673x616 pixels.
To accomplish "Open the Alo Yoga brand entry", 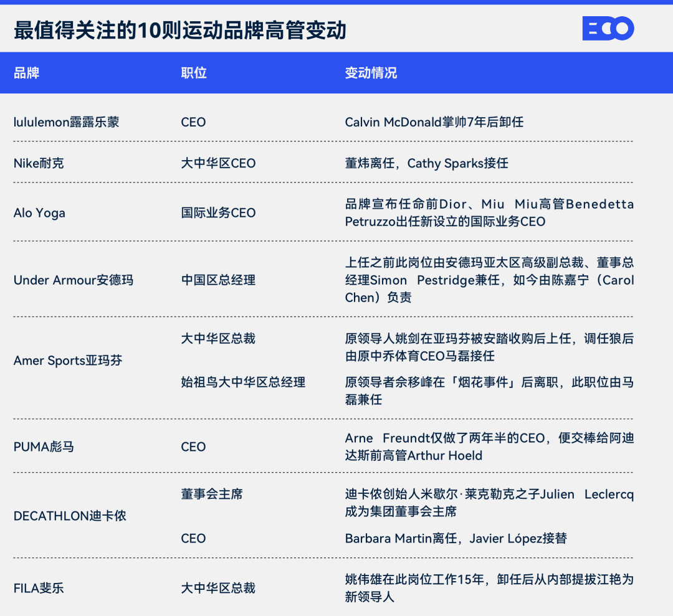I will [39, 213].
